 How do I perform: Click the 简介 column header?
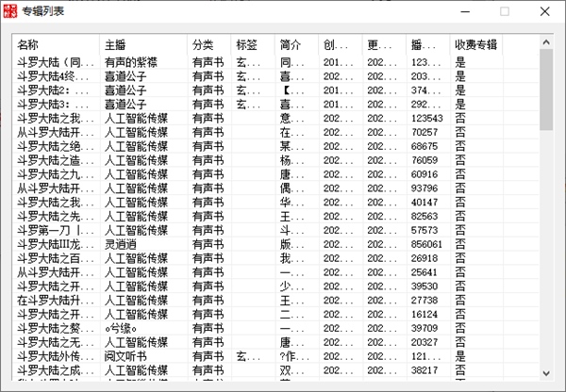pyautogui.click(x=295, y=44)
